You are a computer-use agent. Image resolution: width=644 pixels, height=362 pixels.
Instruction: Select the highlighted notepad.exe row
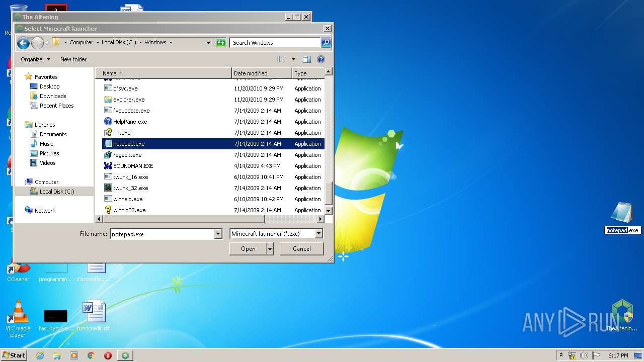[x=213, y=144]
